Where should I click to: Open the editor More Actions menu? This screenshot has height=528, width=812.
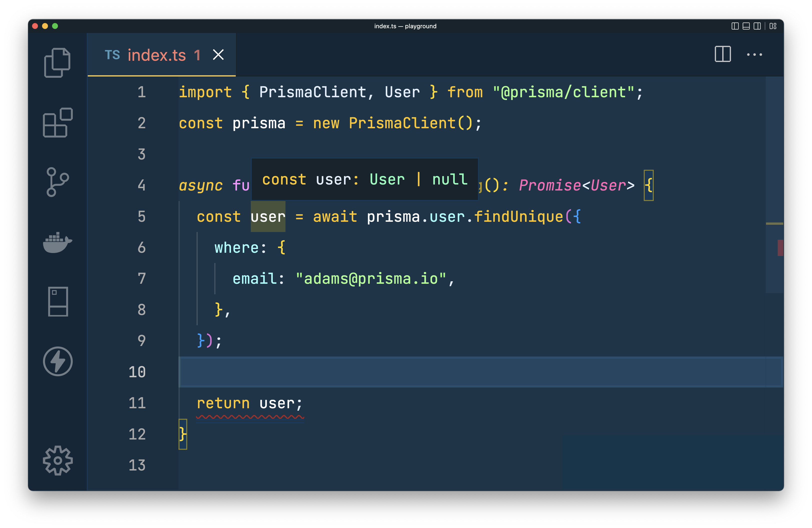pyautogui.click(x=754, y=54)
